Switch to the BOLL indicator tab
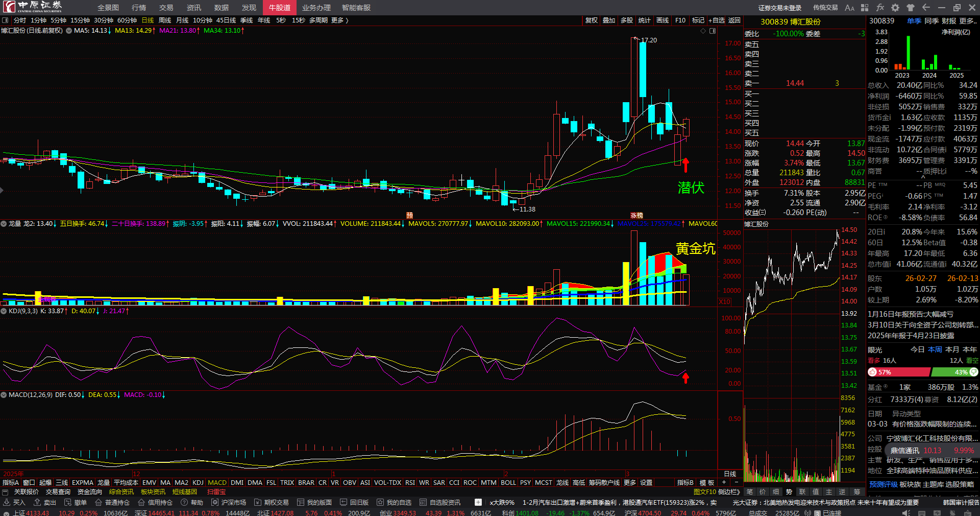Image resolution: width=980 pixels, height=516 pixels. [x=508, y=482]
